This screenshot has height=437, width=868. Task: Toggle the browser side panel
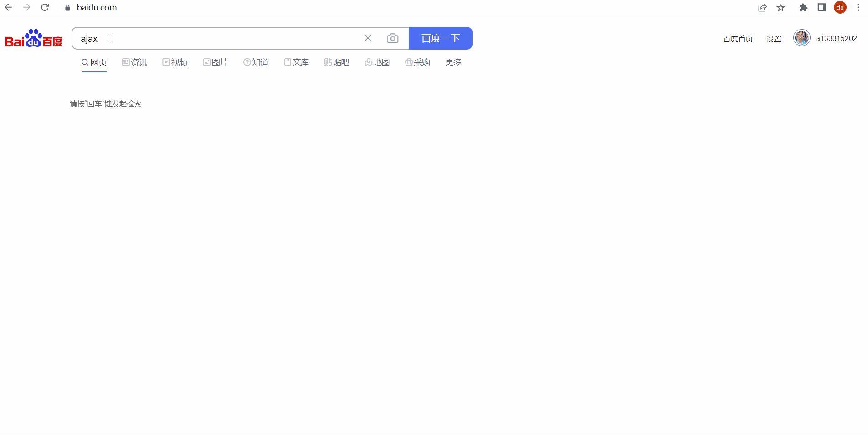click(x=822, y=8)
